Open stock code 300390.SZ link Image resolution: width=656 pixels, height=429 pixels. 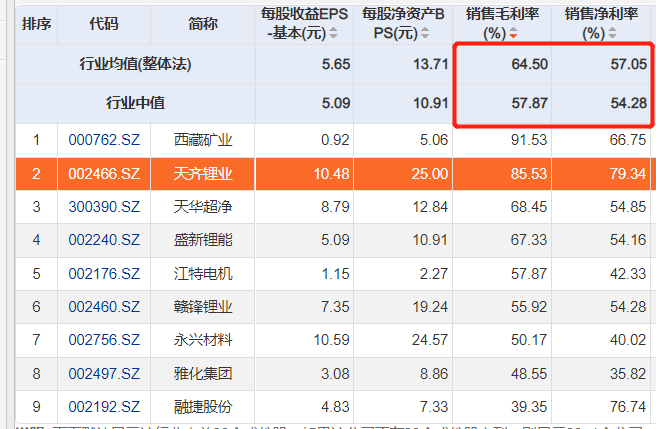click(x=104, y=207)
